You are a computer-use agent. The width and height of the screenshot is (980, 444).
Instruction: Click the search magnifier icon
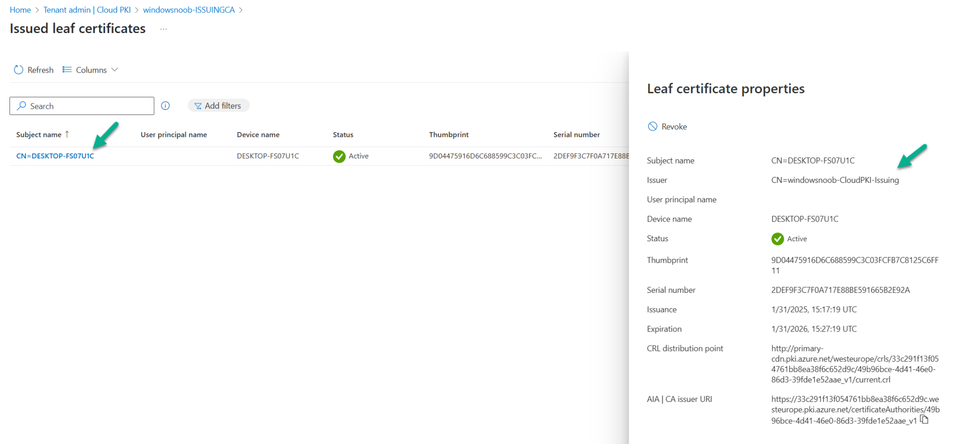click(21, 106)
